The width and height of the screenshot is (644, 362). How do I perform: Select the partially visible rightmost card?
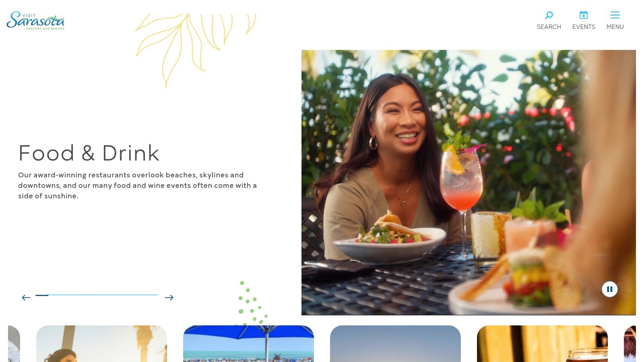point(630,343)
